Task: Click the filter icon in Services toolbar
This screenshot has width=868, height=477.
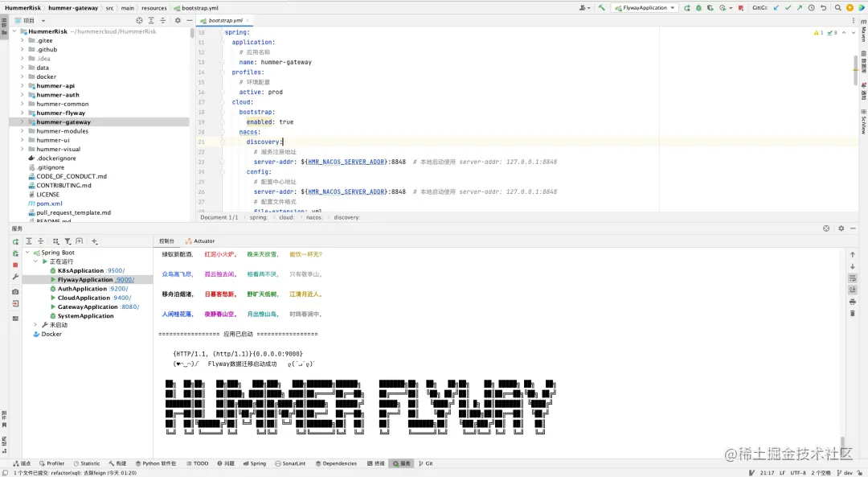Action: (68, 241)
